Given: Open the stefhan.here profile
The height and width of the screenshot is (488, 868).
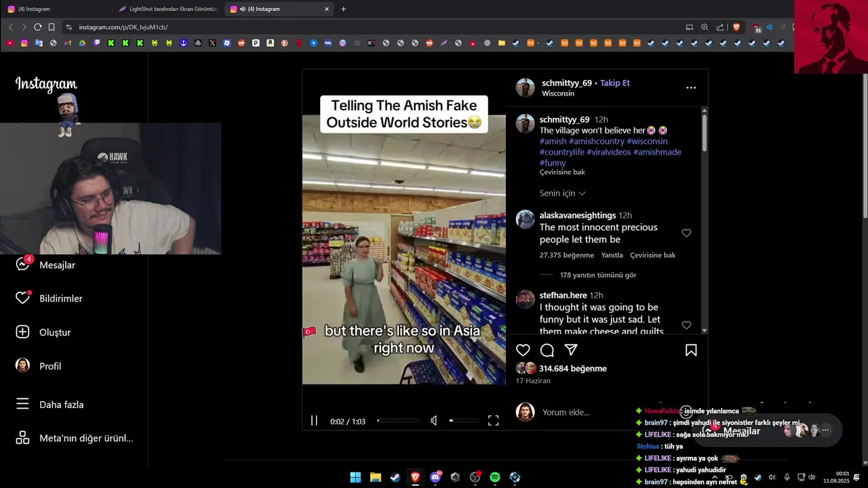Looking at the screenshot, I should tap(563, 296).
